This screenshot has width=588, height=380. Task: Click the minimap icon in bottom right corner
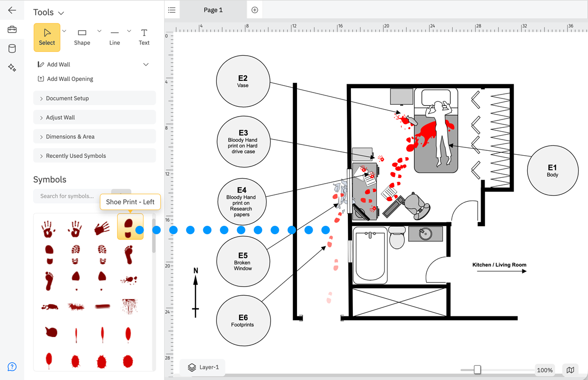pos(570,370)
